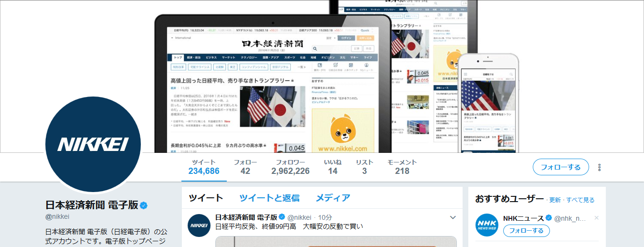
Task: Switch to ツイートと返信 tab
Action: (269, 198)
